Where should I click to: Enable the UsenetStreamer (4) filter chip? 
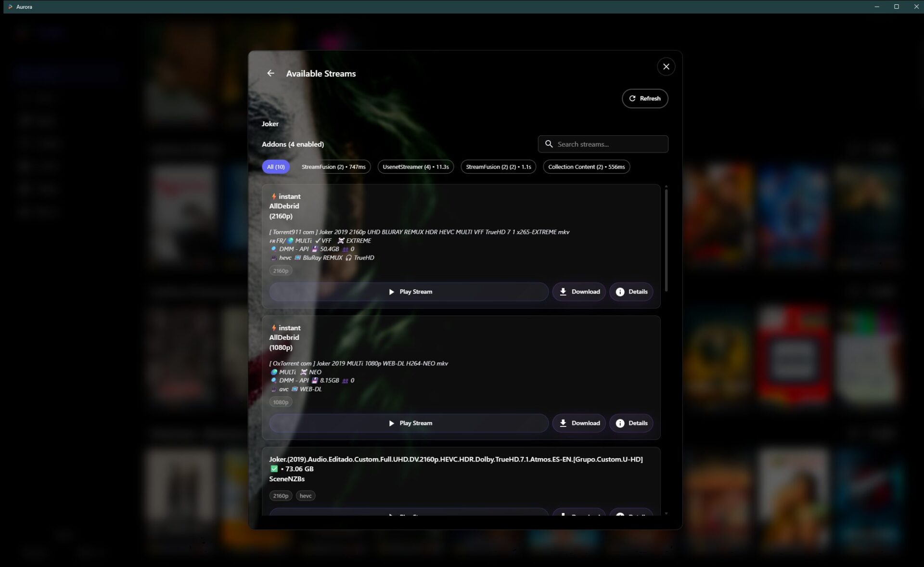click(x=415, y=167)
